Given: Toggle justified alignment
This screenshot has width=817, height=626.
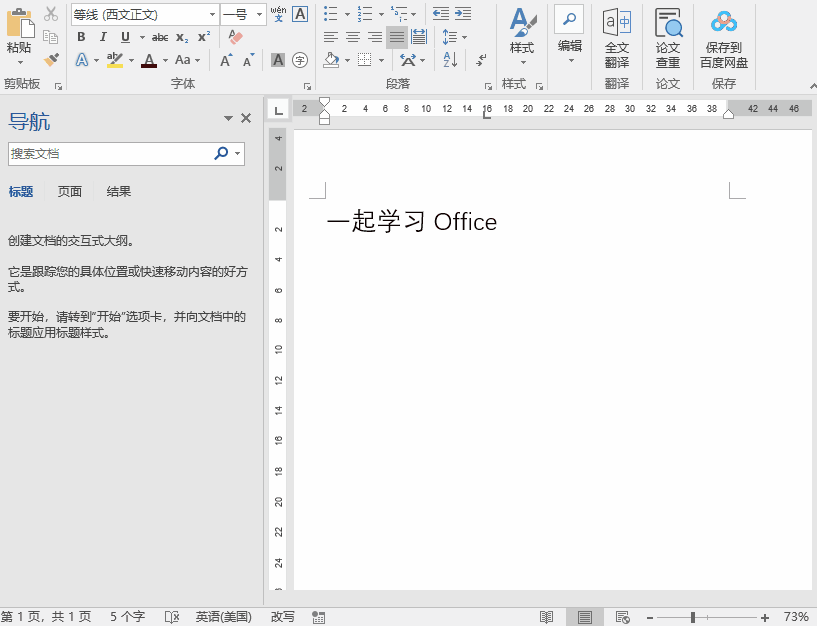Looking at the screenshot, I should click(397, 37).
